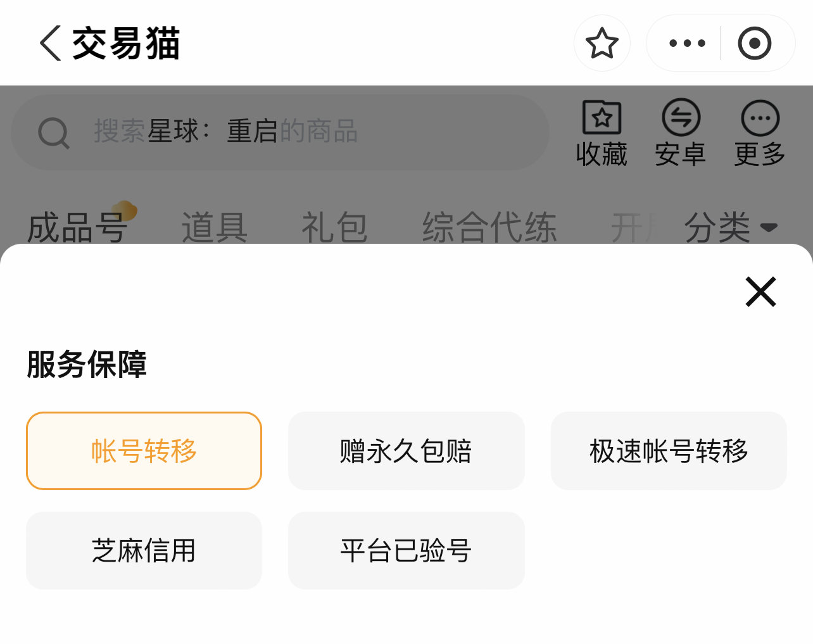Select the 平台已验号 filter chip
Viewport: 813px width, 644px height.
coord(406,550)
